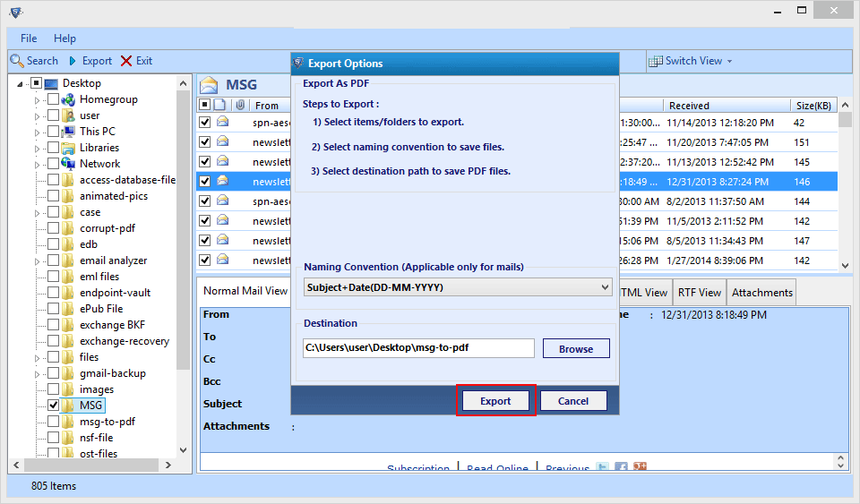Viewport: 860px width, 504px height.
Task: Expand the This PC tree node
Action: [38, 132]
